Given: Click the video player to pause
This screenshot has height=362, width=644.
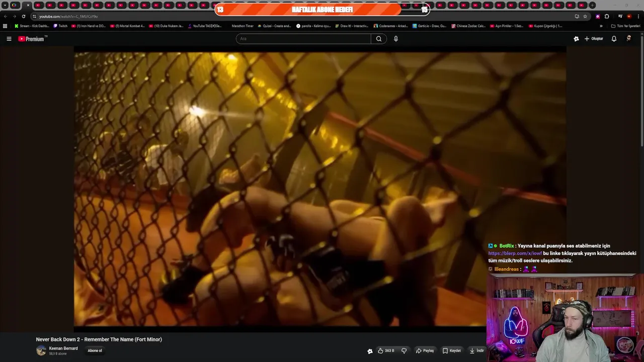Looking at the screenshot, I should coord(320,189).
